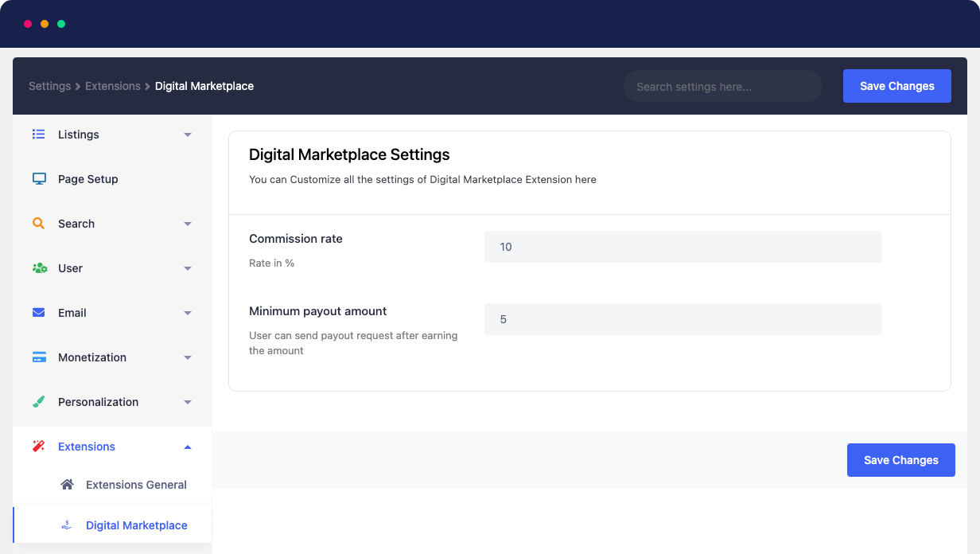Open Search via the magnifier icon
This screenshot has height=554, width=980.
pyautogui.click(x=38, y=223)
